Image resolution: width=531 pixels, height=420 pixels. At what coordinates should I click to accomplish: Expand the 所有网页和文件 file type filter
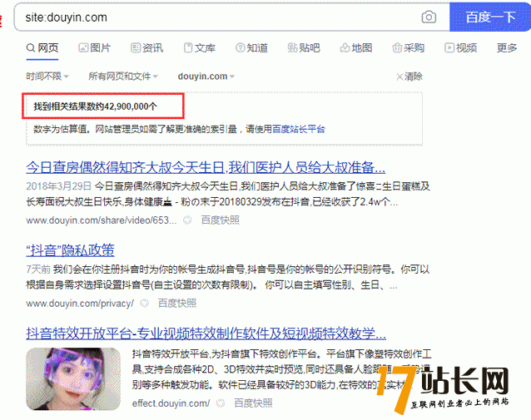pyautogui.click(x=123, y=77)
